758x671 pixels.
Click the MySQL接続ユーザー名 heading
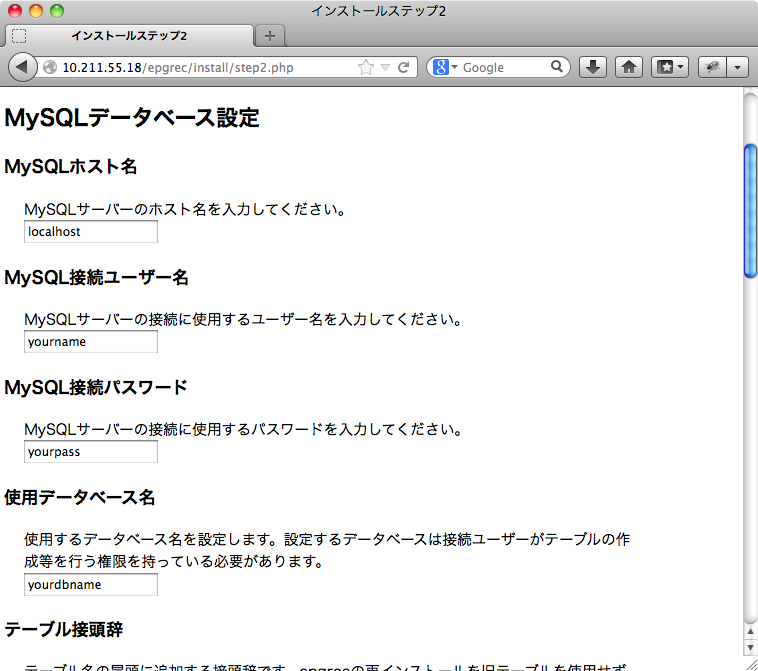pos(96,277)
